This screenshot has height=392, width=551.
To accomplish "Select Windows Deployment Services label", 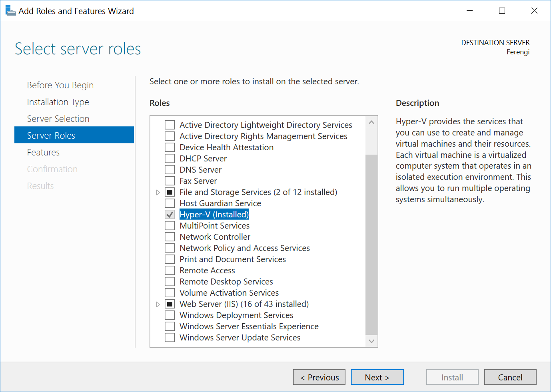I will click(236, 315).
